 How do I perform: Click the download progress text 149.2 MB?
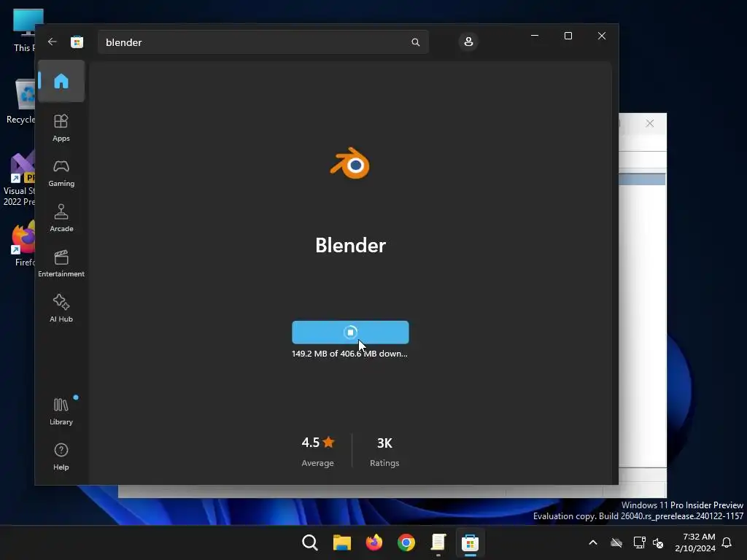point(349,354)
